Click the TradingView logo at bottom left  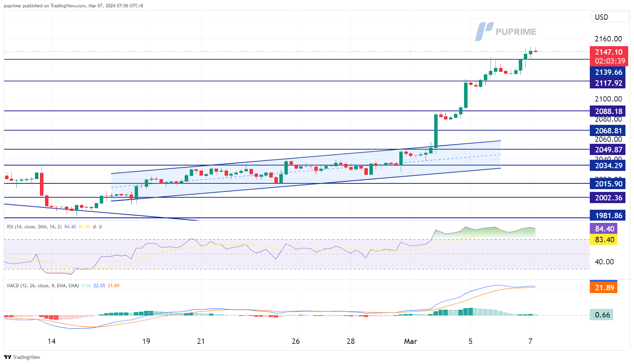pyautogui.click(x=22, y=357)
